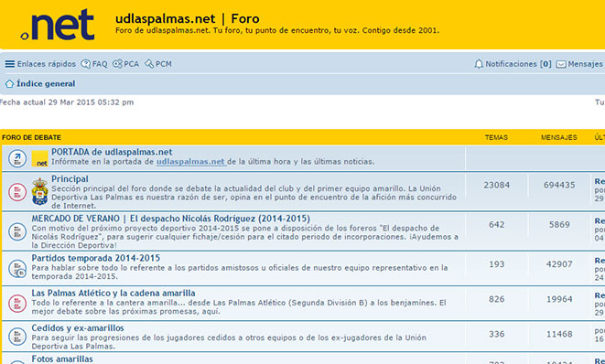Viewport: 605px width, 364px height.
Task: Open PORTADA de udlaspalmas.net
Action: click(x=112, y=152)
